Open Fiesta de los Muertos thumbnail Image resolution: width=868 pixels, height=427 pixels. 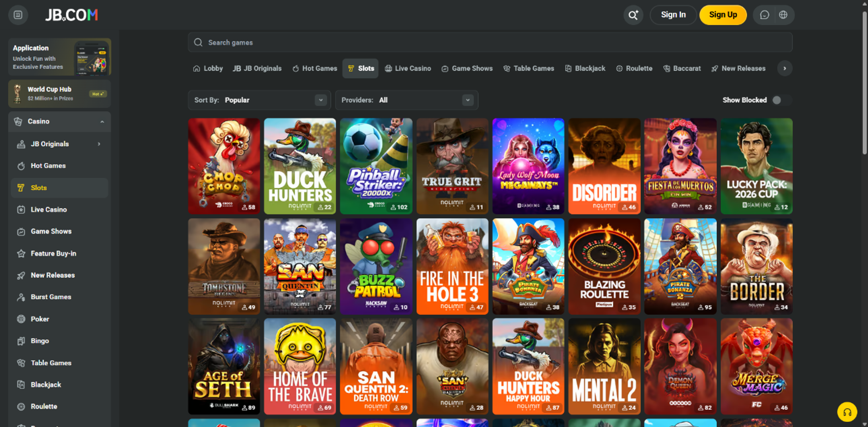680,166
